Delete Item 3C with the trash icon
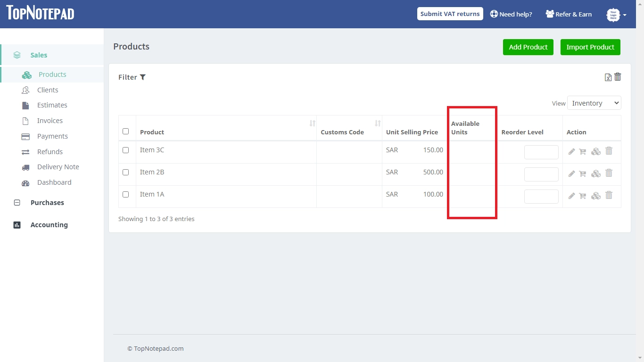Image resolution: width=644 pixels, height=362 pixels. click(x=609, y=151)
